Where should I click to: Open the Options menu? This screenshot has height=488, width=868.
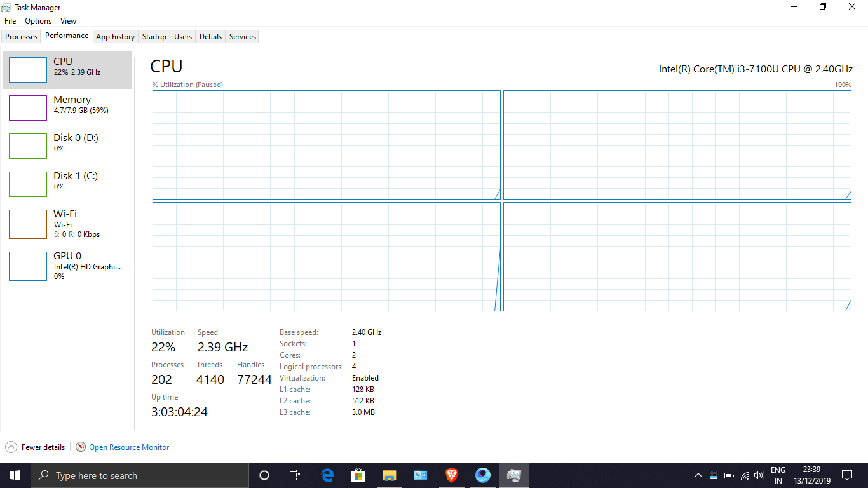click(38, 21)
